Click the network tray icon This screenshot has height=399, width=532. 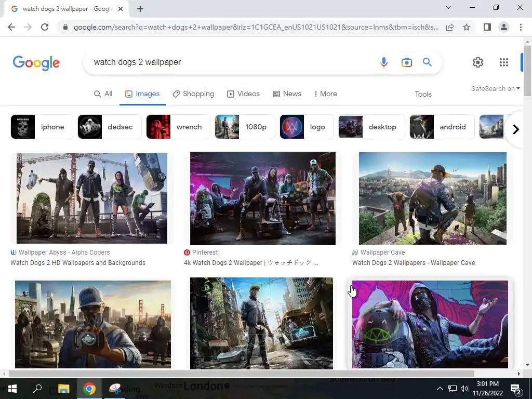(453, 389)
